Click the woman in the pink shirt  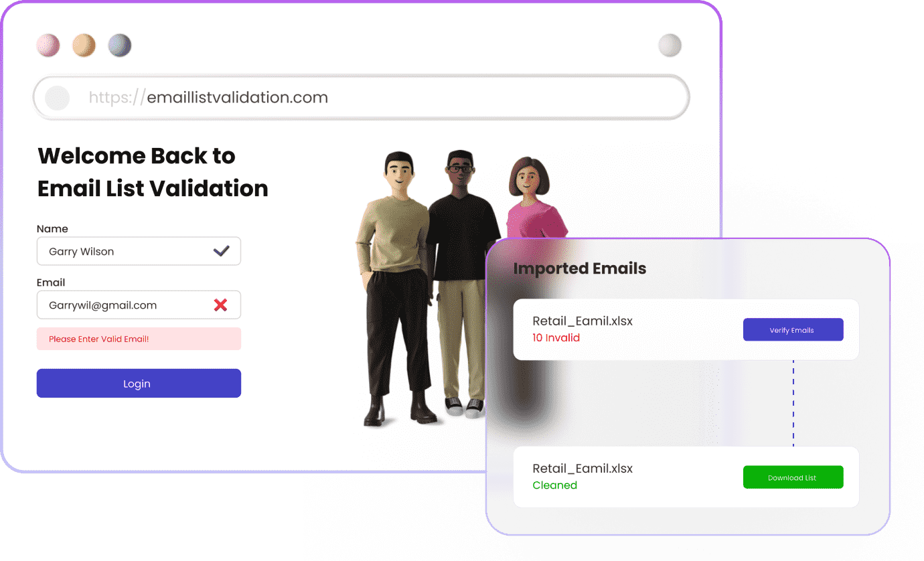pyautogui.click(x=533, y=201)
